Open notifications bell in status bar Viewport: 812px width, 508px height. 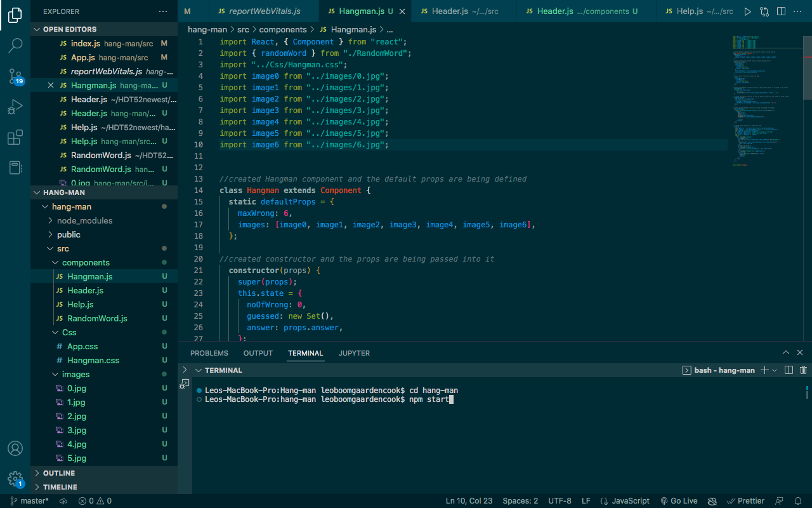(798, 501)
